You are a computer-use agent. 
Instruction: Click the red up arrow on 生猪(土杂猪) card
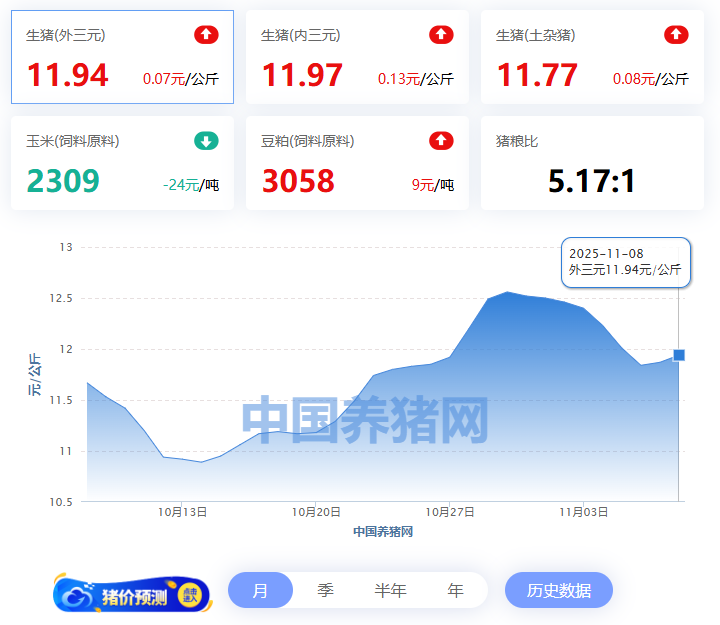click(676, 35)
